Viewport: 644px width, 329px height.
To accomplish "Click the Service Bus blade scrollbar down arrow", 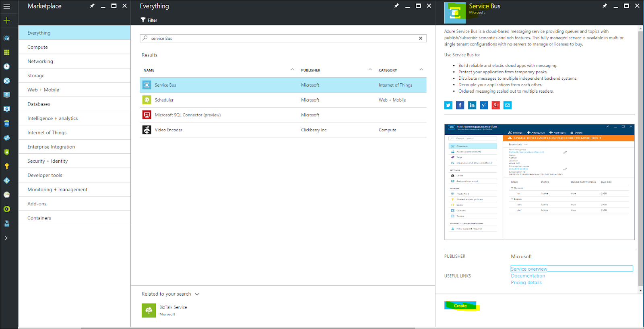I will click(640, 290).
